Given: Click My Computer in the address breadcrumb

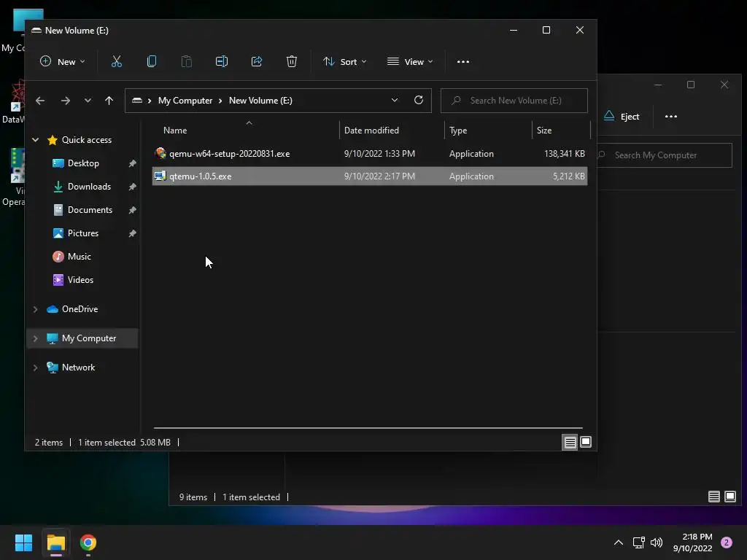Looking at the screenshot, I should pyautogui.click(x=185, y=101).
